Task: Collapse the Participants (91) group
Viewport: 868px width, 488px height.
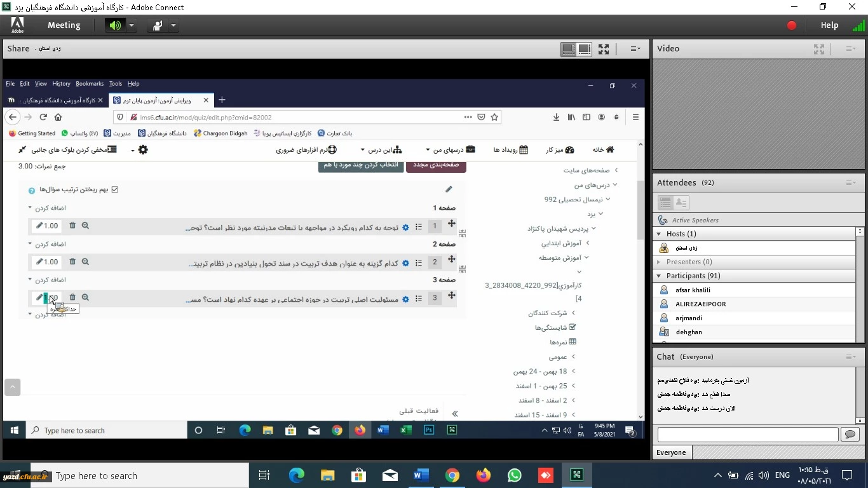Action: pos(659,276)
